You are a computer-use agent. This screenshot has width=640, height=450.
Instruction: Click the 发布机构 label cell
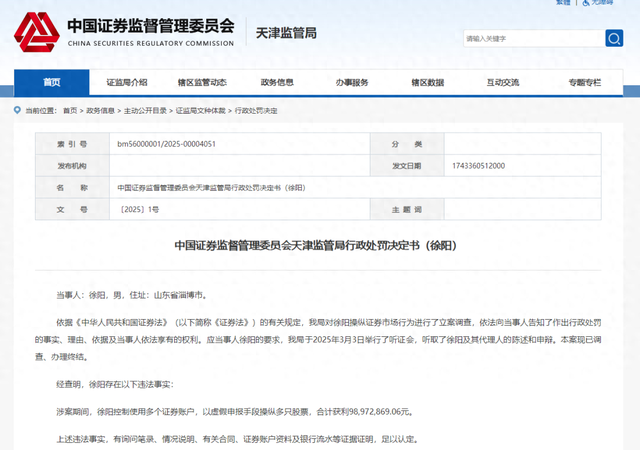[x=72, y=166]
